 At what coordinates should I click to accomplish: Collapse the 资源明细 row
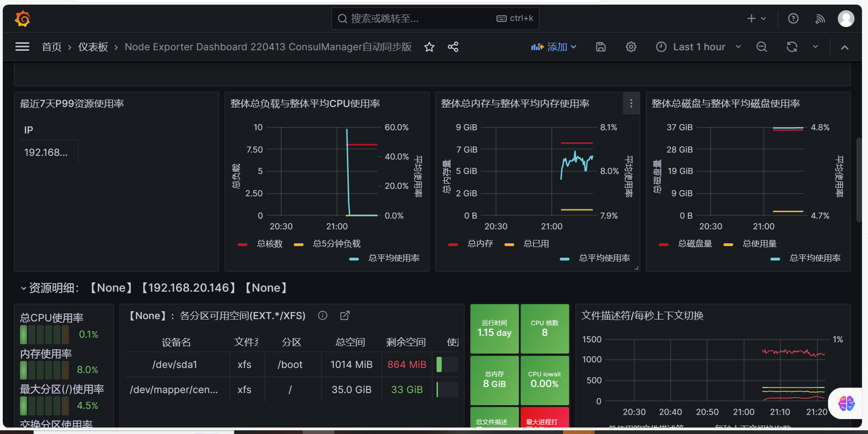point(23,288)
